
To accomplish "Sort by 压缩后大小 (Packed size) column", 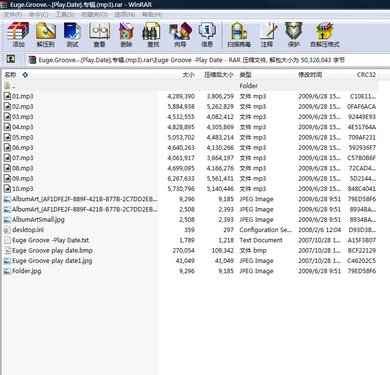I will tap(219, 75).
